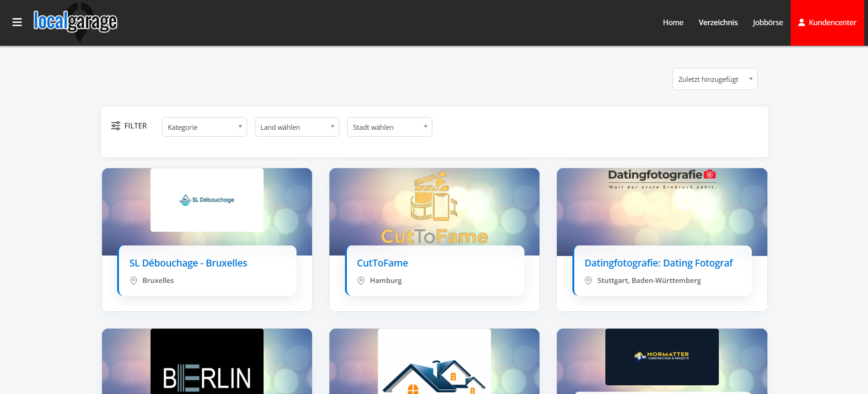Click the Normatter Construction logo thumbnail
Screen dimensions: 868x394
tap(662, 357)
